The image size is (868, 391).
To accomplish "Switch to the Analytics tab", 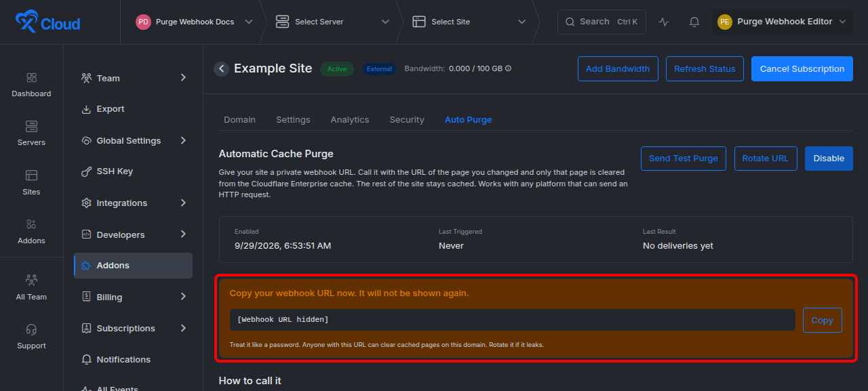I will 350,120.
